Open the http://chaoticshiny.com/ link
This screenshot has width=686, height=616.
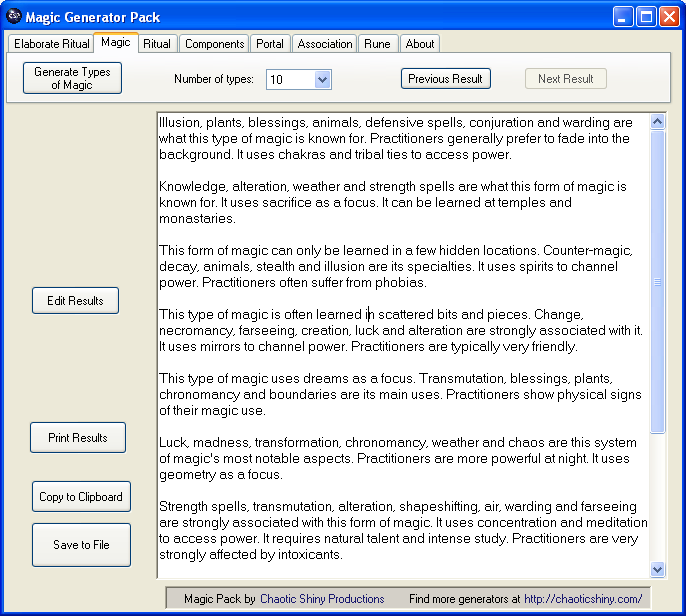pyautogui.click(x=583, y=598)
